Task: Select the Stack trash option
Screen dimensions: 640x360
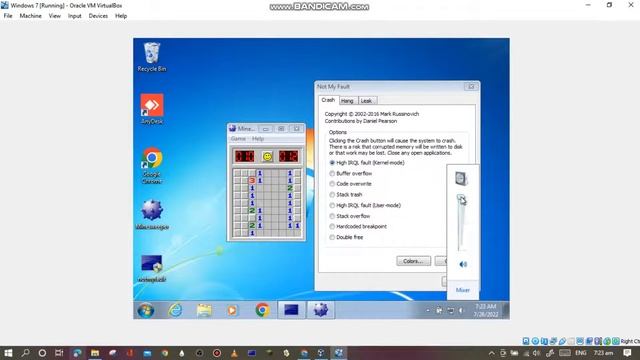Action: pyautogui.click(x=346, y=195)
